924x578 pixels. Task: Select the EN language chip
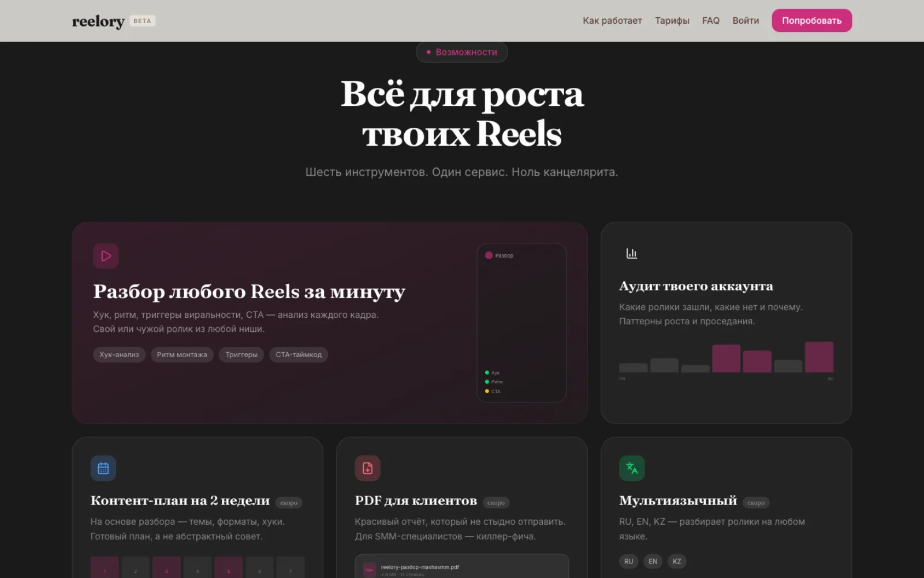[653, 561]
